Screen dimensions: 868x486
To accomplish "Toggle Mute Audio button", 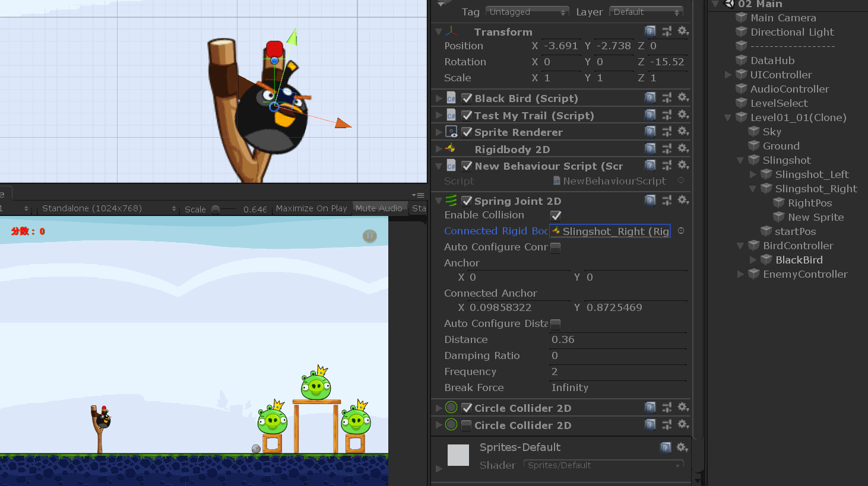I will point(379,208).
